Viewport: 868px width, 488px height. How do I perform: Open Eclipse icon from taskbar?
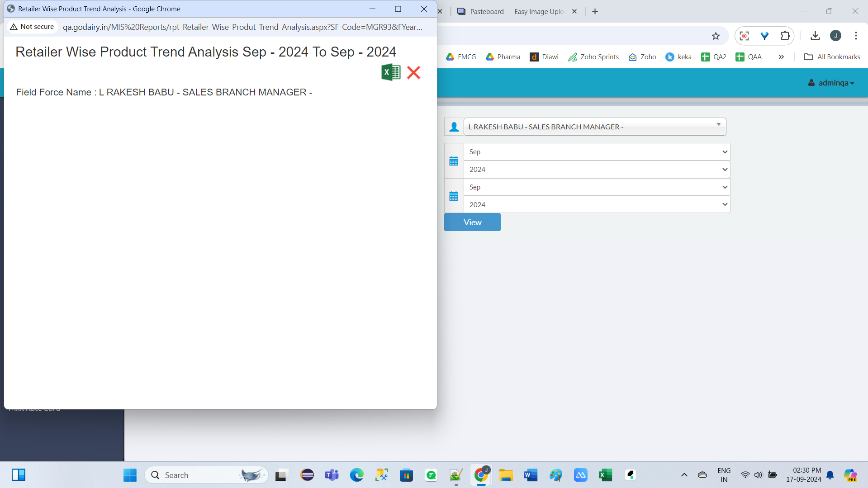[x=307, y=475]
